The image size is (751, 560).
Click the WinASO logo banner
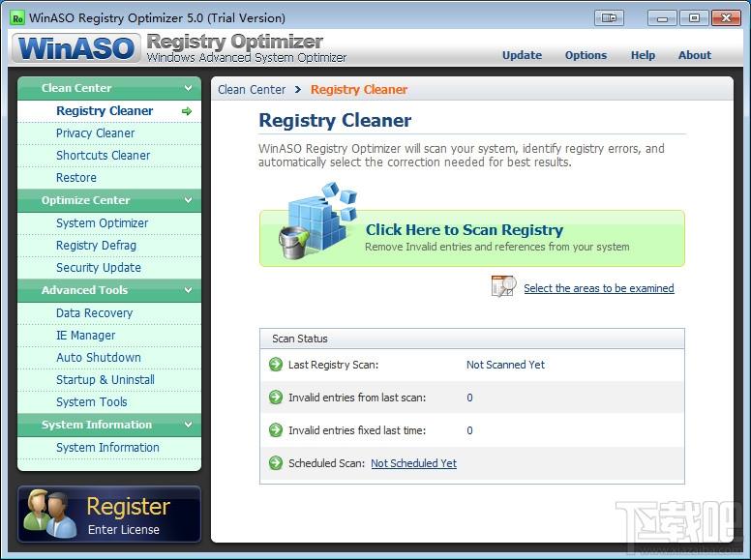pos(76,48)
